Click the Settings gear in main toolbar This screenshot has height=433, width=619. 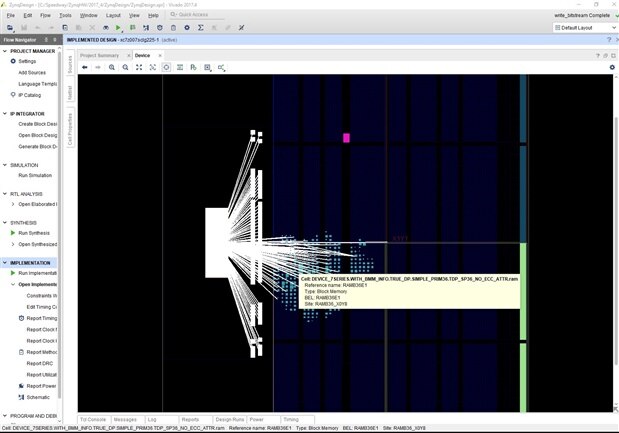pos(186,28)
